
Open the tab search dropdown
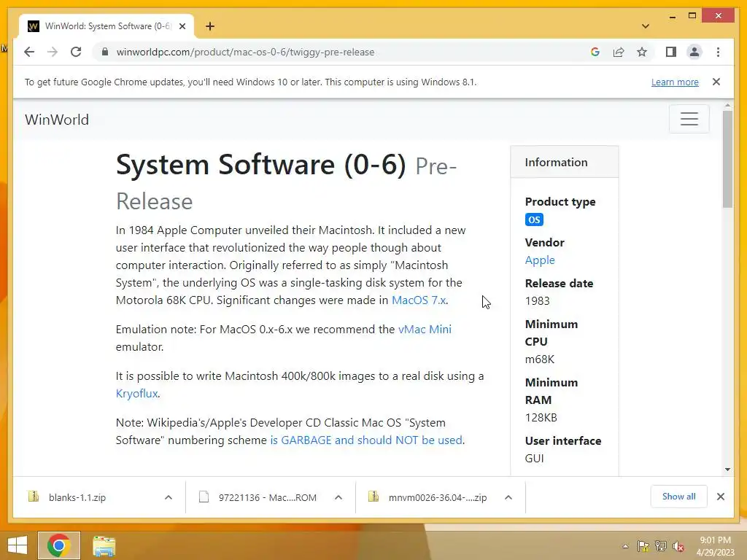(x=646, y=26)
